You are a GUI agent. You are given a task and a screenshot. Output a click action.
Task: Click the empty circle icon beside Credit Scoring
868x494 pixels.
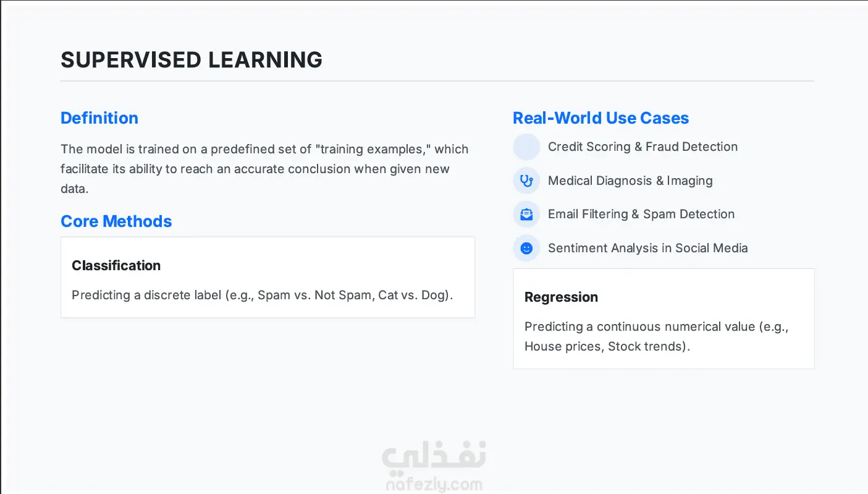[526, 147]
